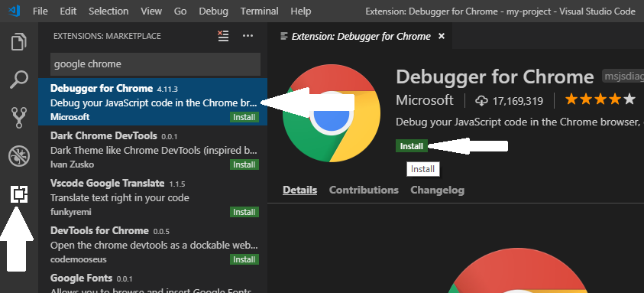The width and height of the screenshot is (644, 293).
Task: Click Install on the extension details page
Action: [412, 146]
